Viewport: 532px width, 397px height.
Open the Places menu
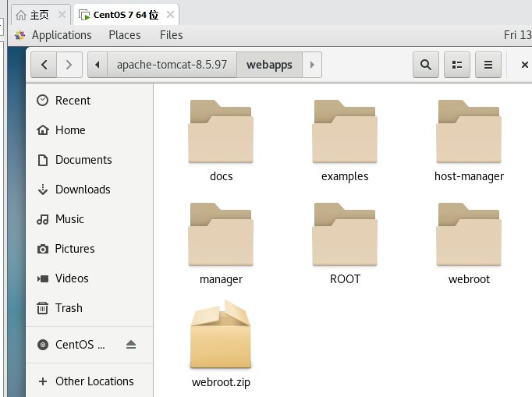(125, 35)
